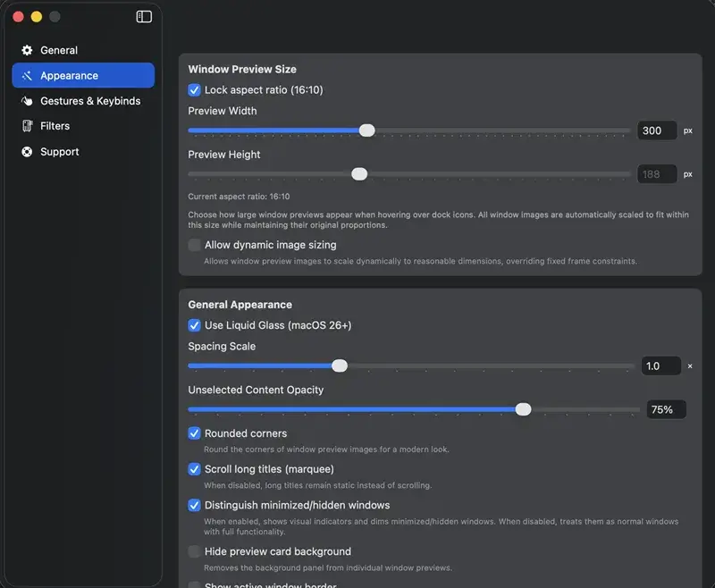Uncheck Lock aspect ratio (16:10)
The height and width of the screenshot is (588, 715).
195,90
